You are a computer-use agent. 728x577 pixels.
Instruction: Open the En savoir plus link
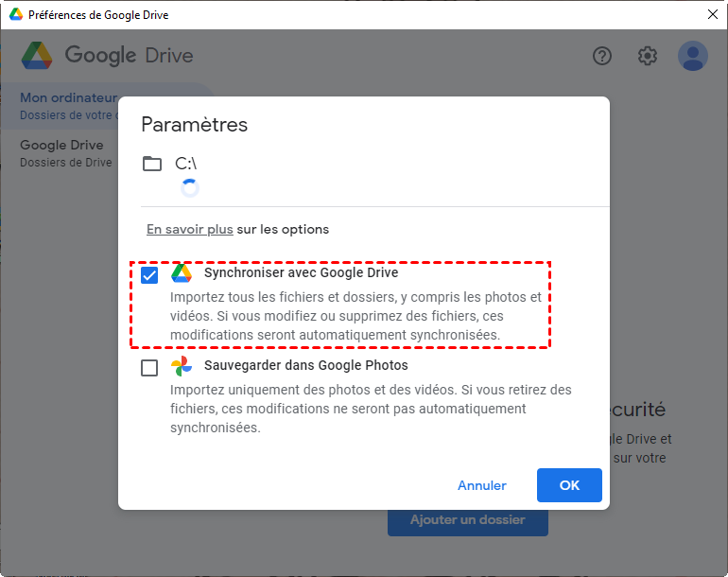[189, 229]
